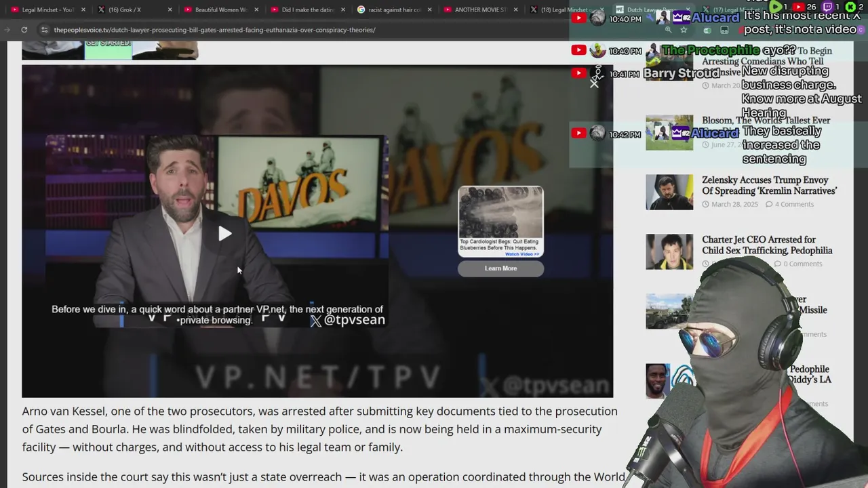Click the green play viewer-count icon in overlay
Screen dimensions: 868x488
click(x=777, y=7)
